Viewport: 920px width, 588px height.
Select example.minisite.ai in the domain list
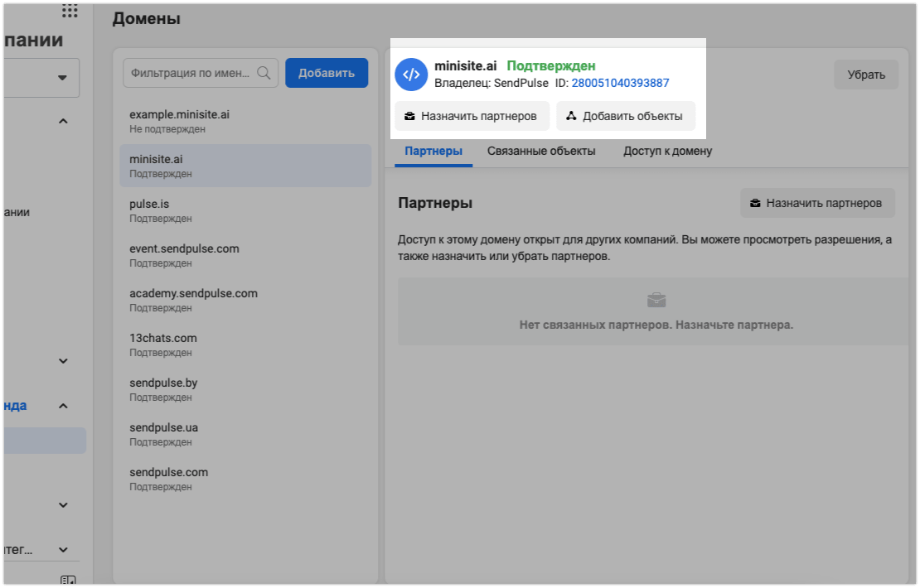pyautogui.click(x=245, y=122)
